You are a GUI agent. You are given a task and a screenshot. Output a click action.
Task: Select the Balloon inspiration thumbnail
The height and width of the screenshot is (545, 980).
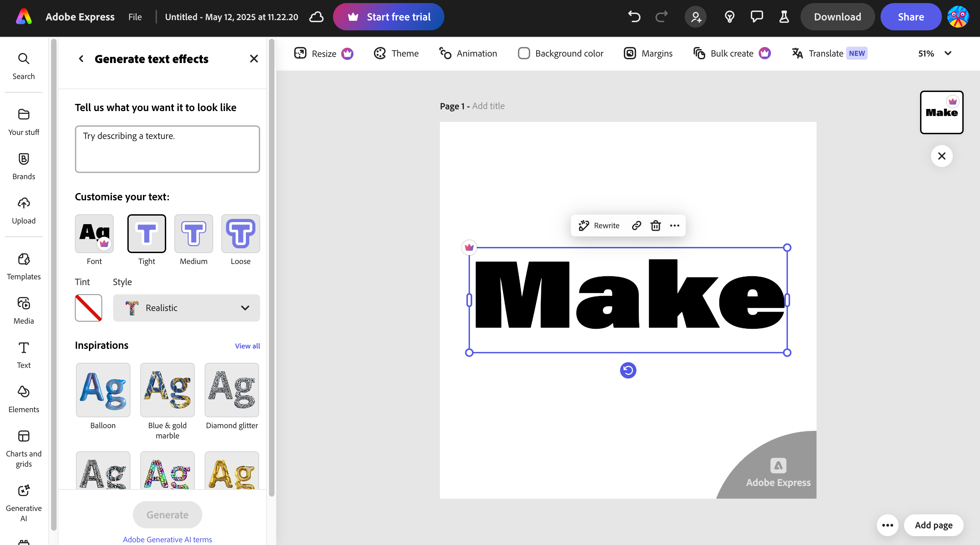pos(103,390)
